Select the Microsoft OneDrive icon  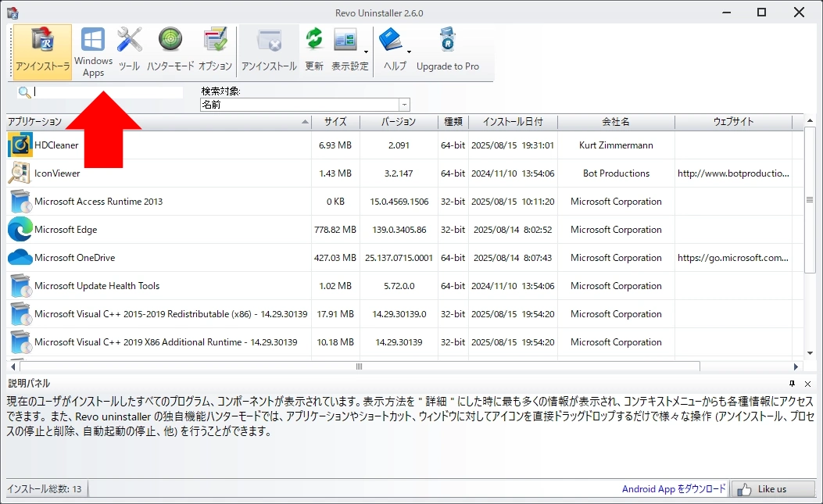click(20, 258)
